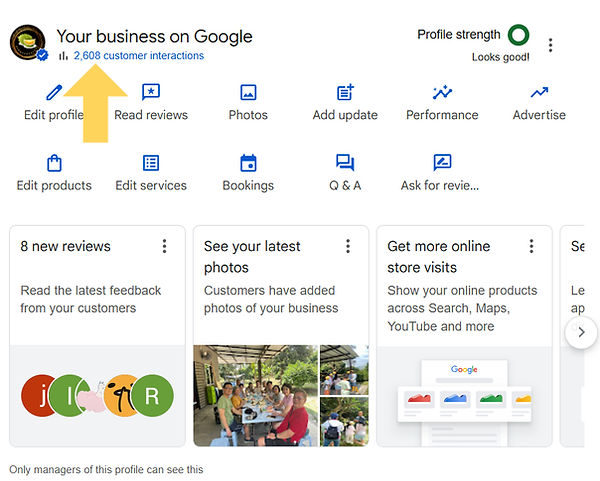This screenshot has width=600, height=481.
Task: Open the Bookings calendar icon
Action: pos(248,163)
